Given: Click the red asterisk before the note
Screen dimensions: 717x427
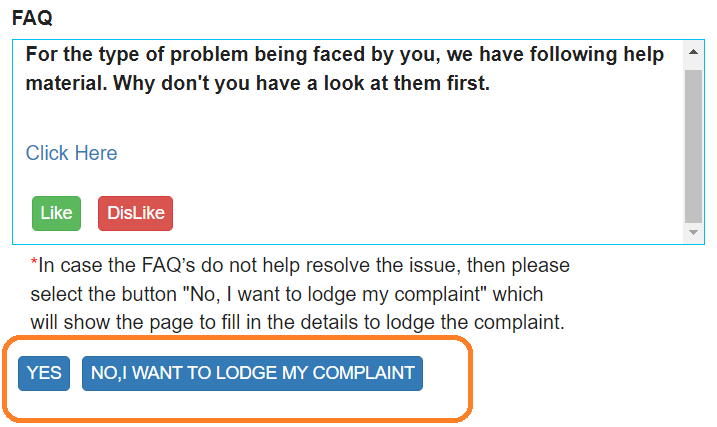Looking at the screenshot, I should (34, 265).
